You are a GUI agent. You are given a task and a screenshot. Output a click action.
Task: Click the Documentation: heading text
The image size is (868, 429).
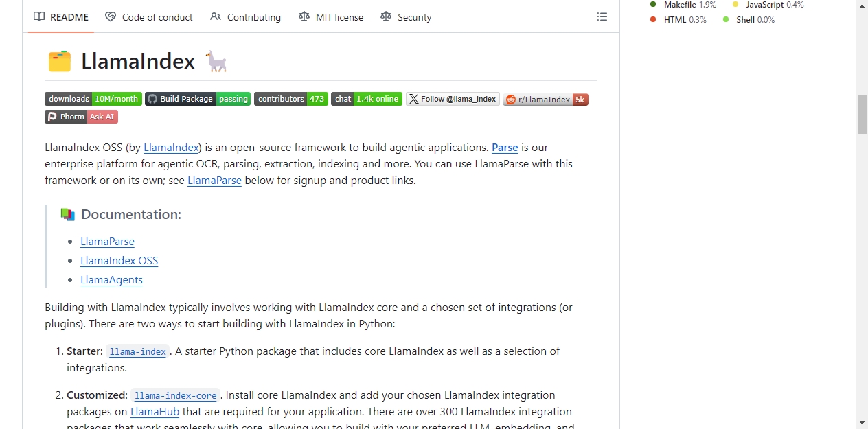click(131, 214)
